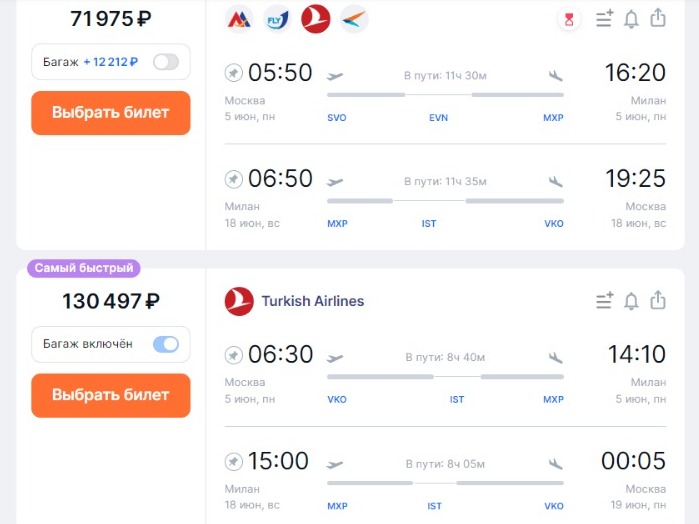Pin the 05:50 Moscow departure flight
Screen dimensions: 699x524
234,73
